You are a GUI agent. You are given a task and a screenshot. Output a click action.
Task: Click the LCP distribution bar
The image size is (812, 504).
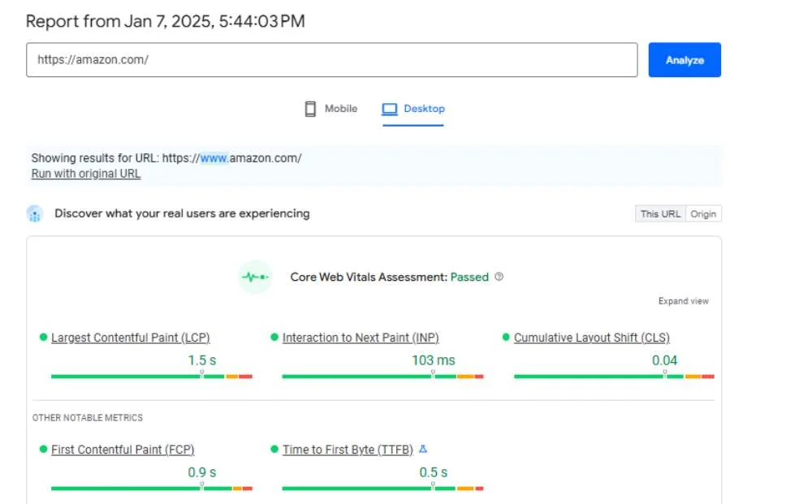pos(152,377)
